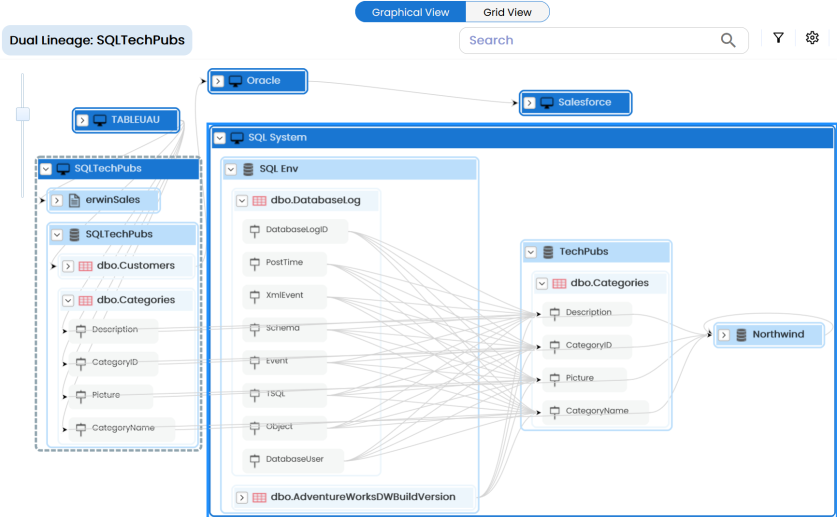Click the SQLTechPubs system monitor icon
Viewport: 837px width, 517px height.
tap(64, 169)
